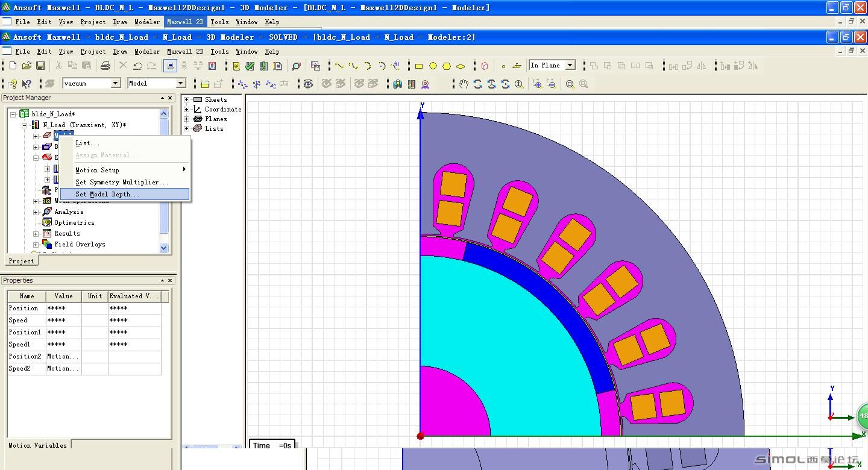This screenshot has width=868, height=470.
Task: Click the Validate checkmark icon
Action: click(250, 66)
